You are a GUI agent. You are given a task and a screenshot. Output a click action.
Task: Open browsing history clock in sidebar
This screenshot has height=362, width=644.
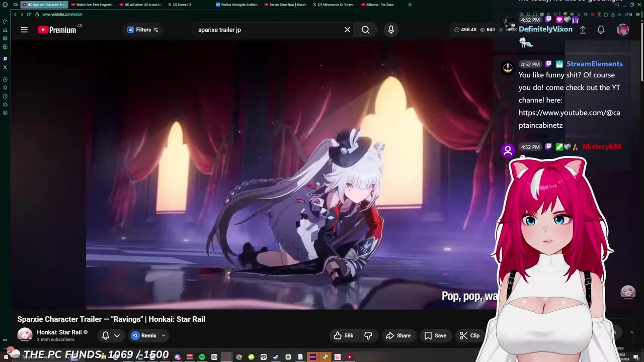point(5,96)
